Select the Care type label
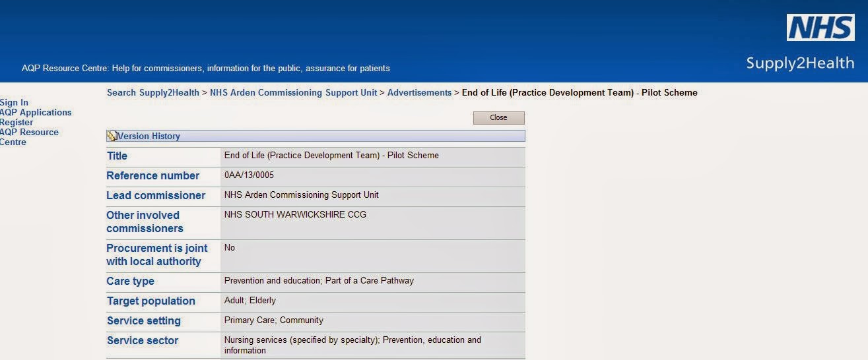Image resolution: width=868 pixels, height=360 pixels. 131,282
